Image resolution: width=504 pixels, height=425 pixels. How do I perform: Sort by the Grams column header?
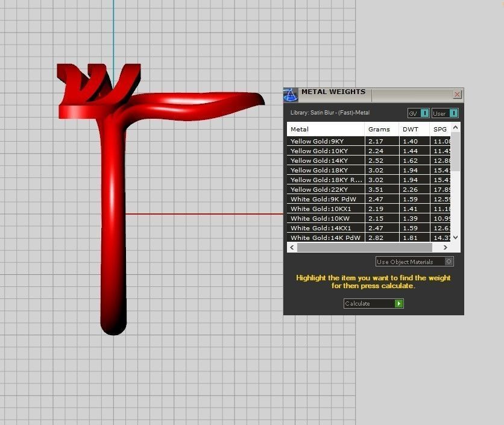pos(382,129)
